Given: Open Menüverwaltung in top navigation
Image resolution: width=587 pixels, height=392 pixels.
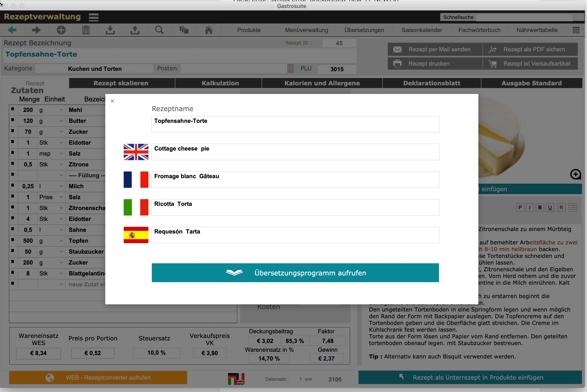Looking at the screenshot, I should click(x=306, y=30).
